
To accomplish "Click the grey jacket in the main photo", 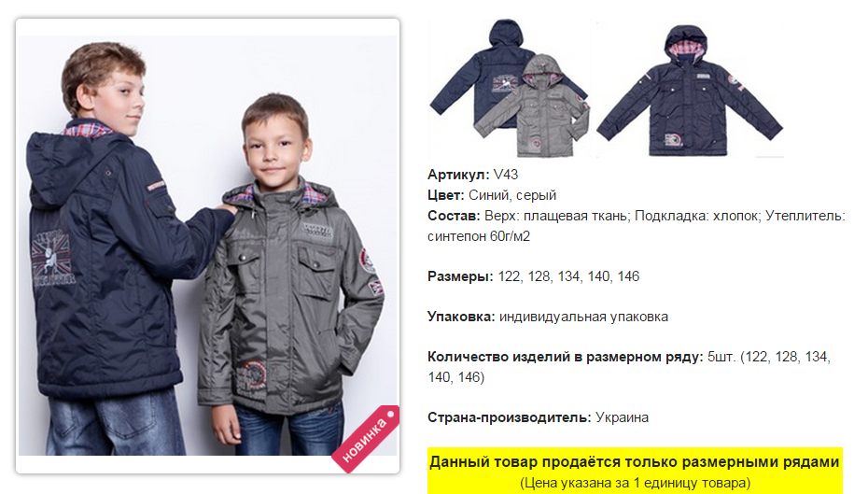I will pos(287,299).
